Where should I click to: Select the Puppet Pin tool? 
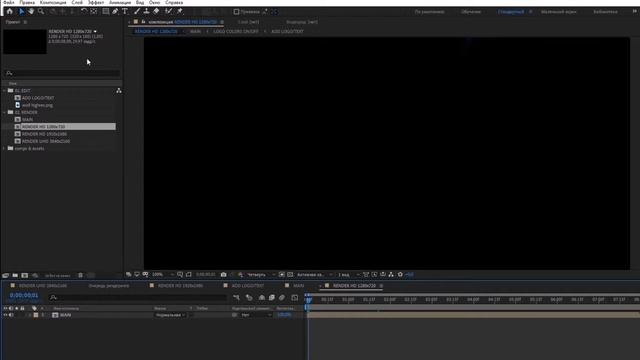(x=180, y=11)
